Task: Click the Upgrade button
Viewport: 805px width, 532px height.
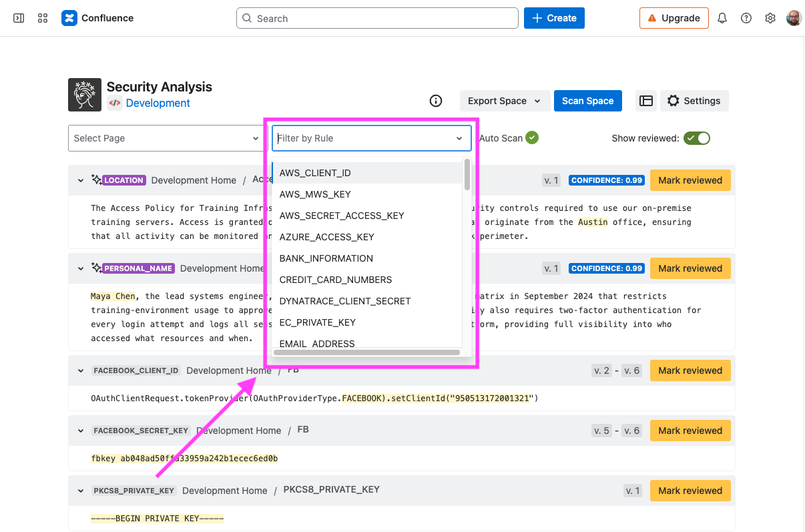Action: (674, 18)
